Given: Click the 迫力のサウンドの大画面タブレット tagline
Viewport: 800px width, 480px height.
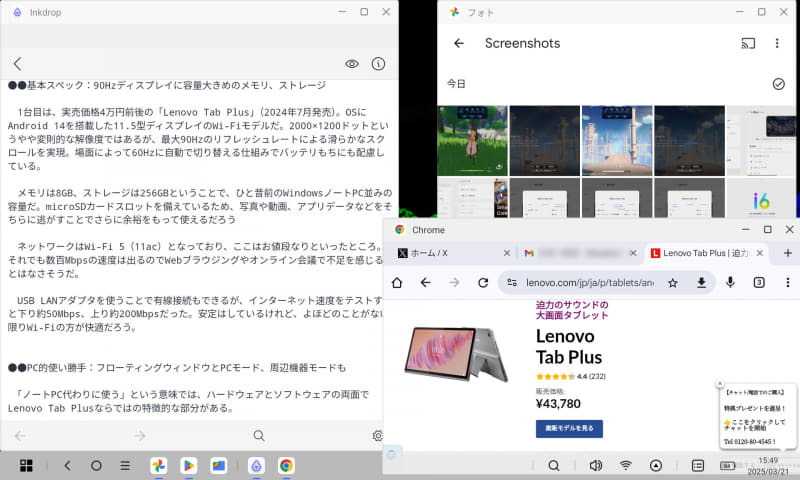Looking at the screenshot, I should tap(572, 310).
